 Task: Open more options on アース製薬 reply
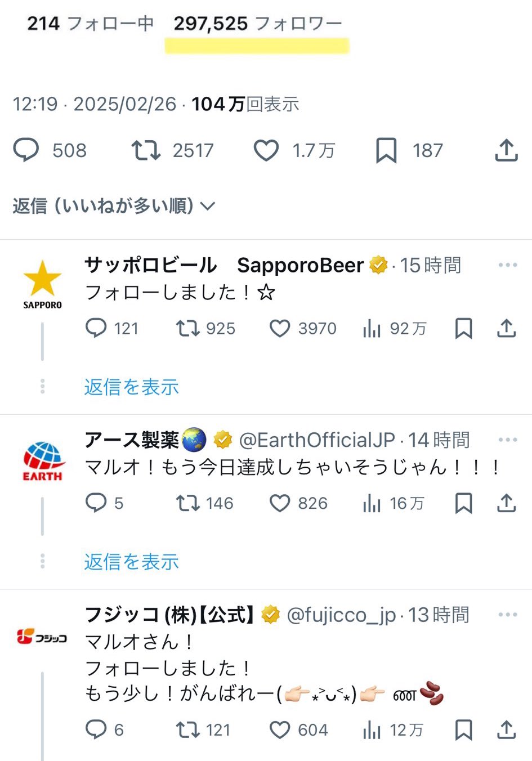(507, 440)
